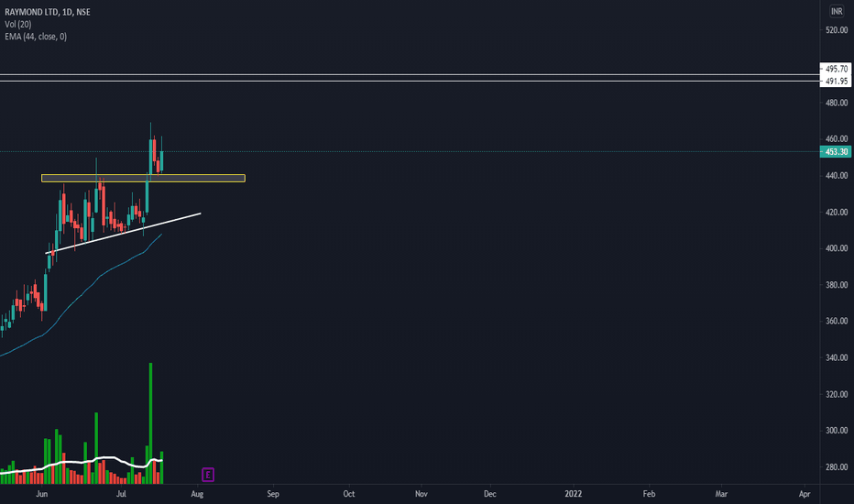854x504 pixels.
Task: Click the Oct label on time axis
Action: 348,494
